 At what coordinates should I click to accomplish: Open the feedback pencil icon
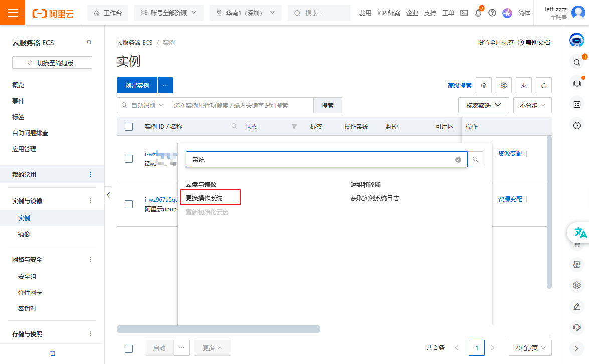click(577, 306)
